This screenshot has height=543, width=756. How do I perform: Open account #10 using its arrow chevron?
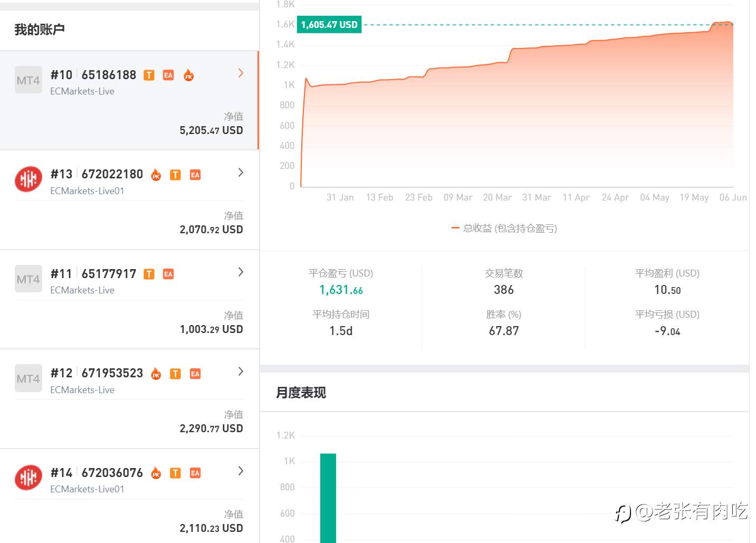pyautogui.click(x=241, y=73)
